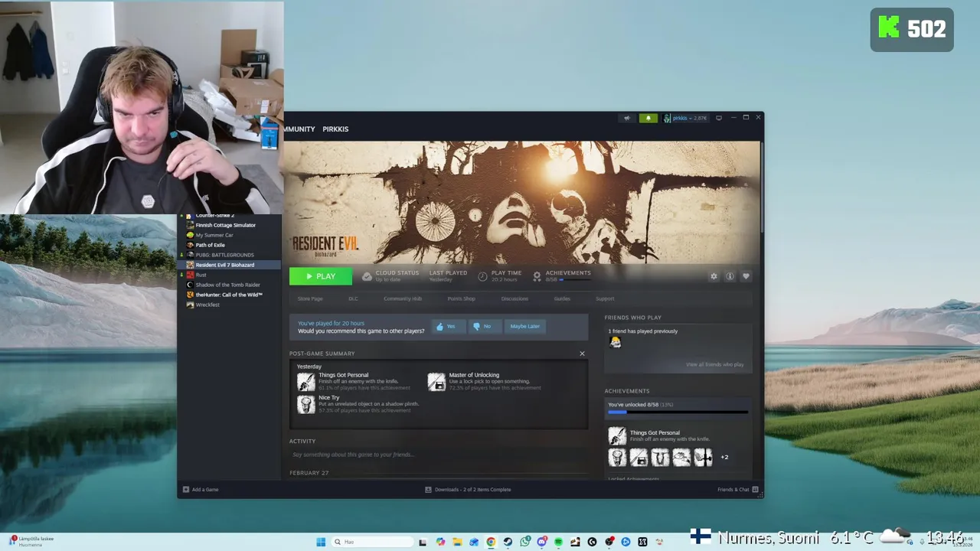Viewport: 980px width, 551px height.
Task: Open the friend's avatar under Friends Who Play
Action: [615, 342]
